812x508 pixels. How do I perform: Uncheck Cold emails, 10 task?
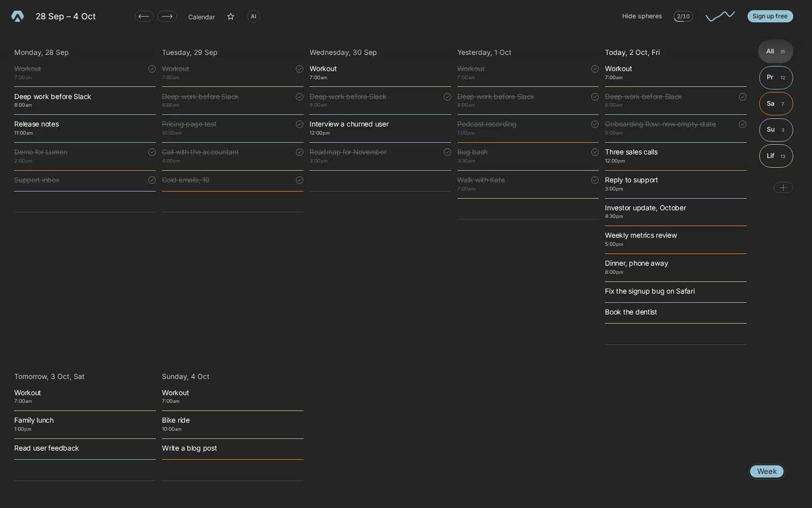[x=299, y=180]
